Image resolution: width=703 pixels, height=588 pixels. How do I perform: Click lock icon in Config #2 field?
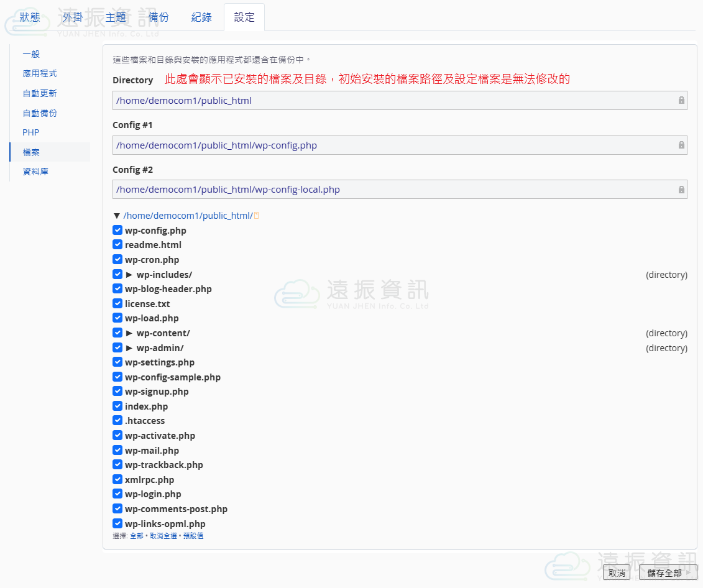point(681,190)
